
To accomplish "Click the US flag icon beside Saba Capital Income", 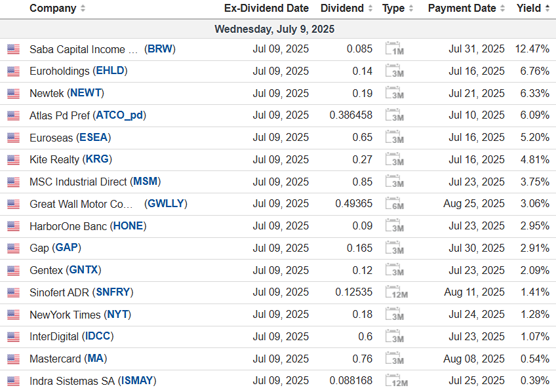I will click(x=14, y=49).
